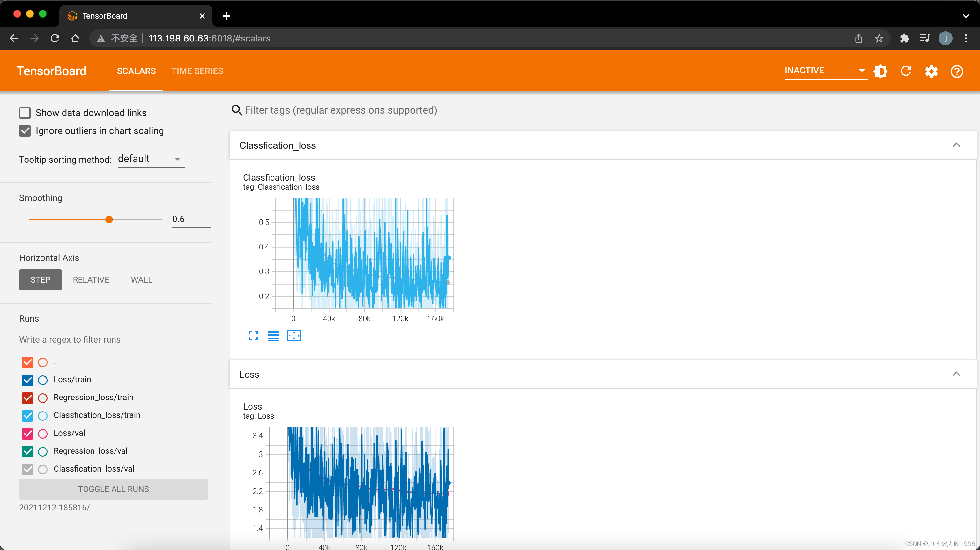
Task: Select the SCALARS tab
Action: (x=135, y=70)
